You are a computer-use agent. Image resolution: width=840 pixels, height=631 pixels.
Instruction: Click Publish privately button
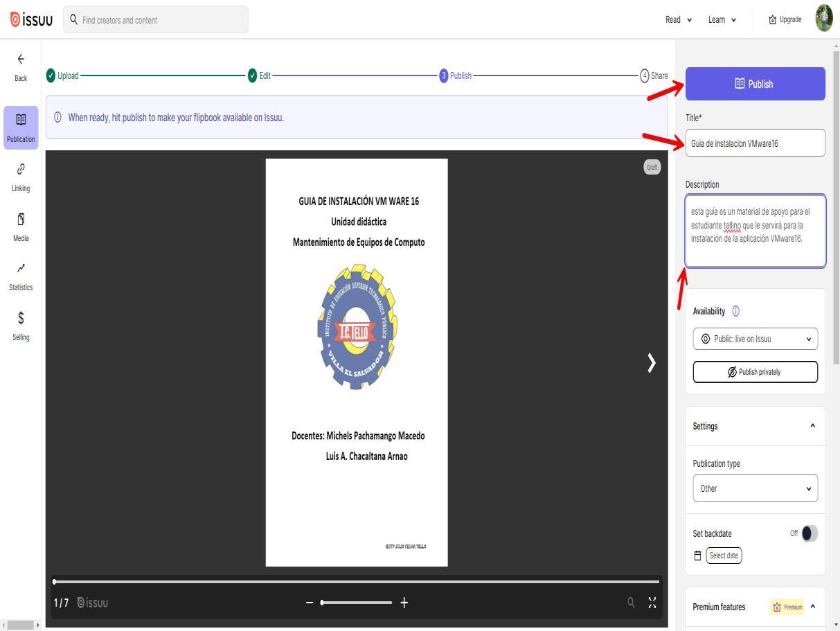pyautogui.click(x=756, y=372)
